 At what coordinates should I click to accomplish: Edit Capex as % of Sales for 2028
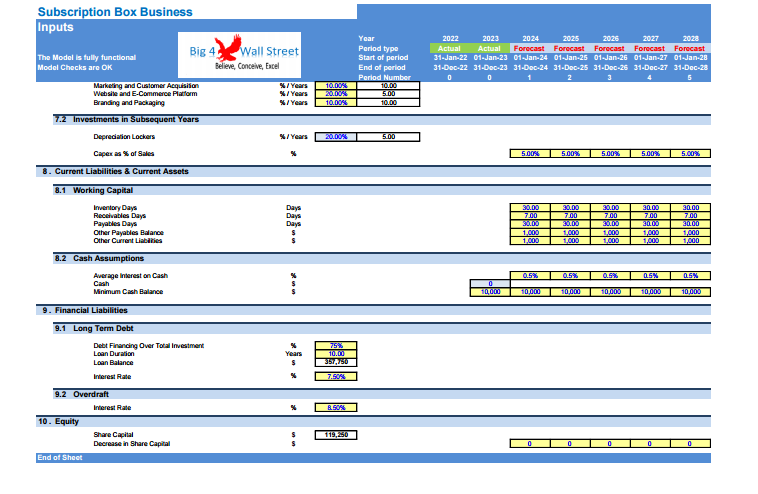click(x=690, y=154)
